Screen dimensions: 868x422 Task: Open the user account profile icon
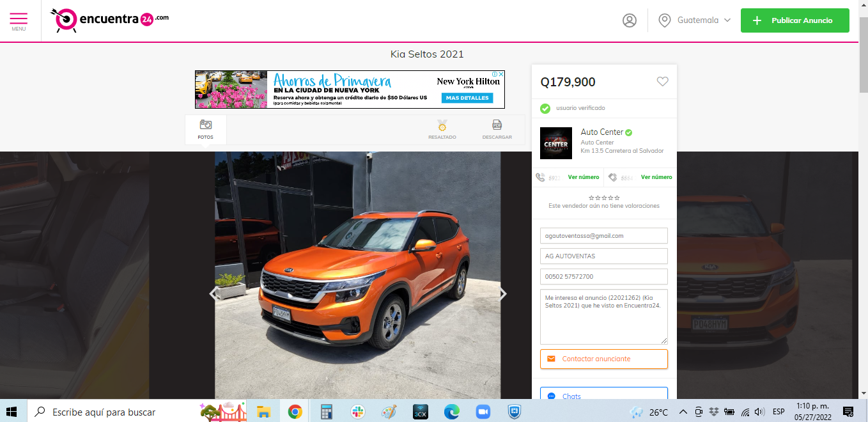click(x=630, y=20)
